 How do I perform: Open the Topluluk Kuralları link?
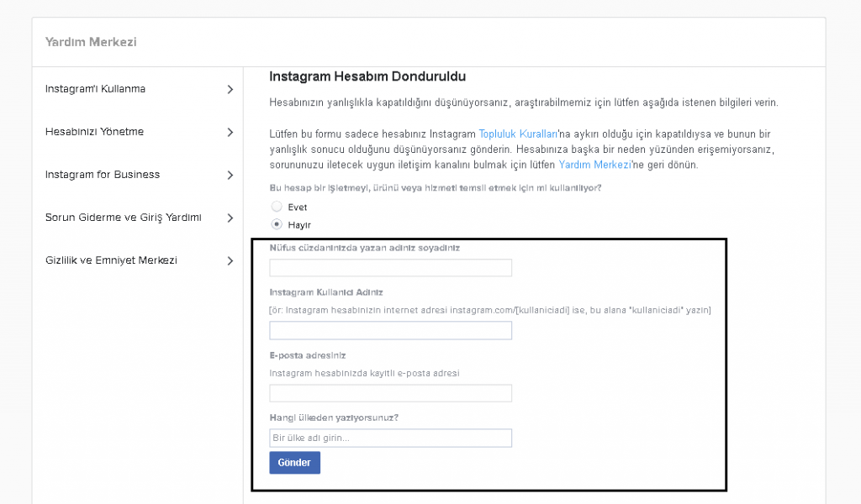click(512, 134)
